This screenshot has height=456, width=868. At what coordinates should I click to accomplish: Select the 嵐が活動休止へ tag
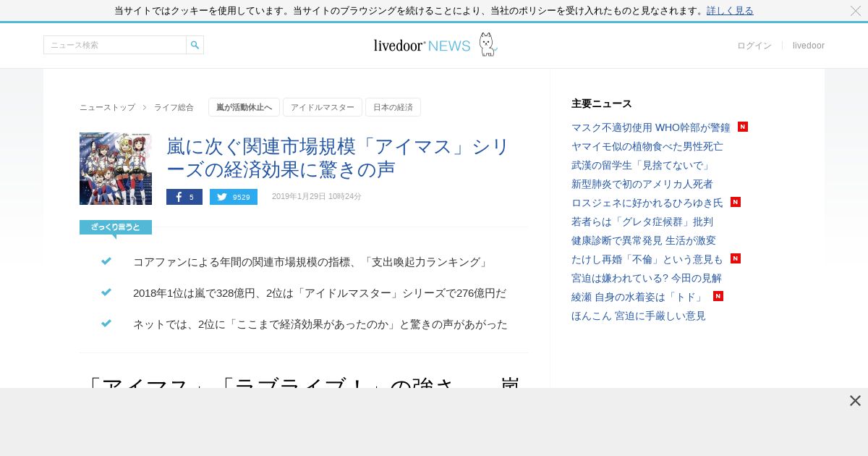point(244,107)
